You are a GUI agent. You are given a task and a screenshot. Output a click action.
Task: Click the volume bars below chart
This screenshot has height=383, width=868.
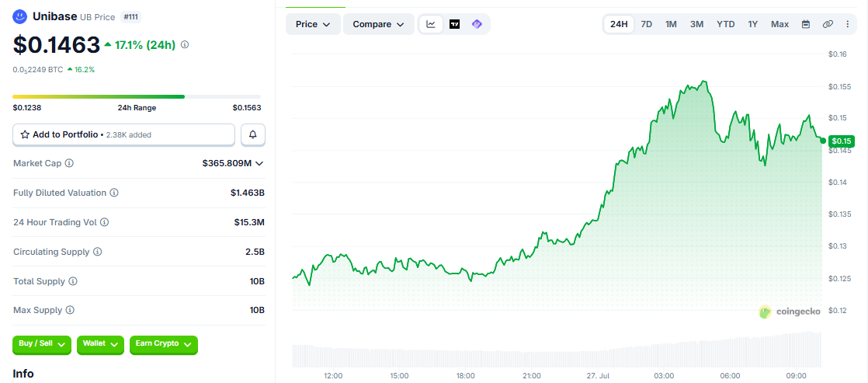(x=557, y=350)
